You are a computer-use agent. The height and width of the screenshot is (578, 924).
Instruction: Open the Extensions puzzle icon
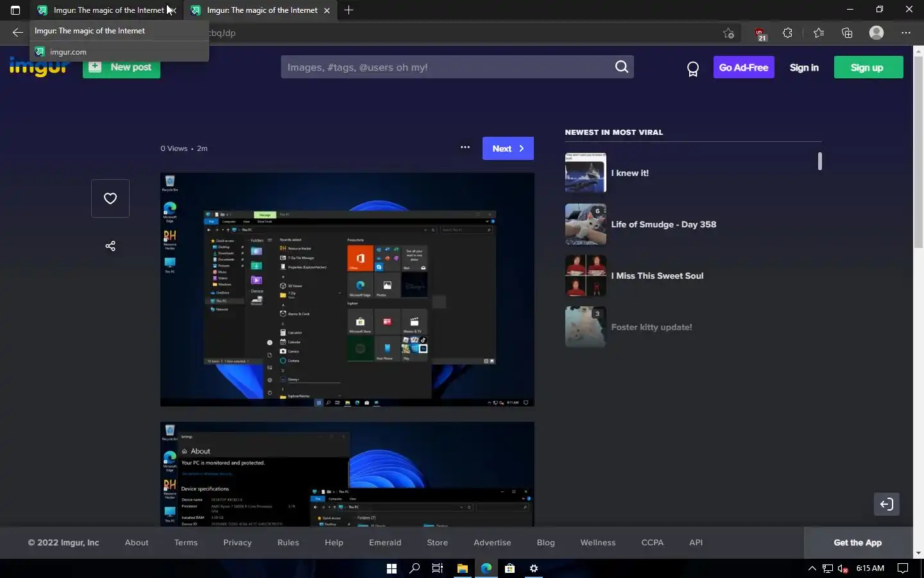(x=787, y=33)
